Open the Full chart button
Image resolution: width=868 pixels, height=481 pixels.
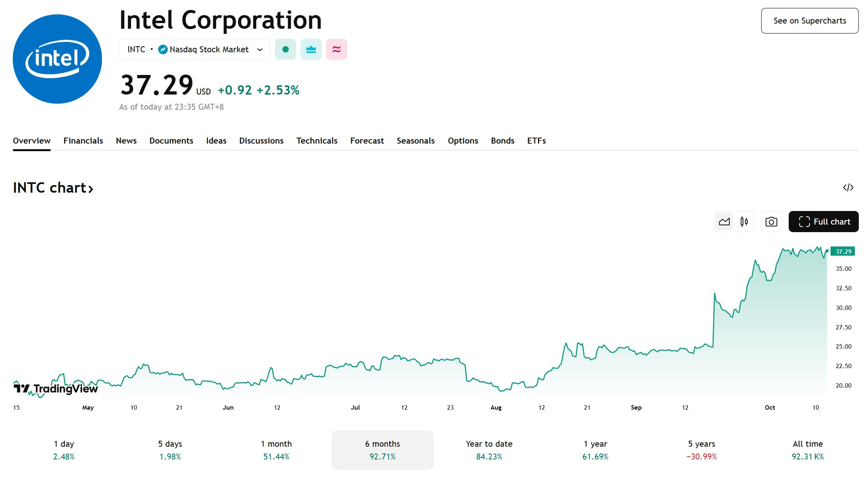click(x=823, y=222)
